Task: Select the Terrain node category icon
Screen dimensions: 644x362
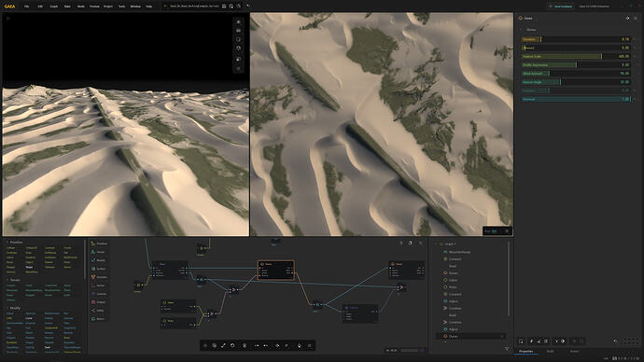Action: click(93, 252)
